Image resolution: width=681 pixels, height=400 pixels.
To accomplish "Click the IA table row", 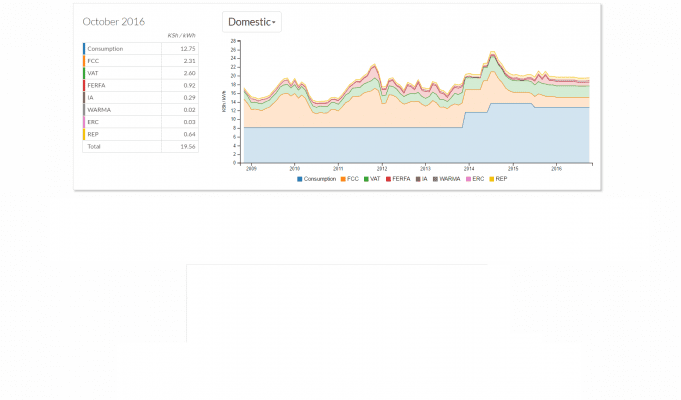I will click(140, 97).
